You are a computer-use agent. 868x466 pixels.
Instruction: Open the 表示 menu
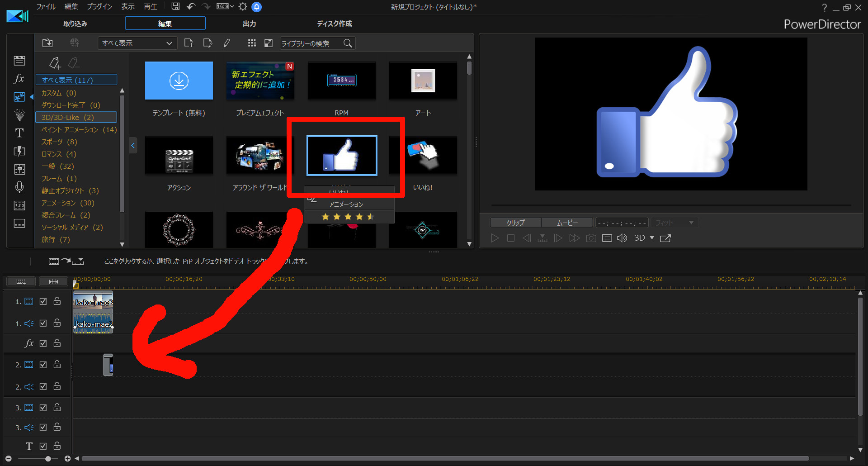click(x=127, y=6)
